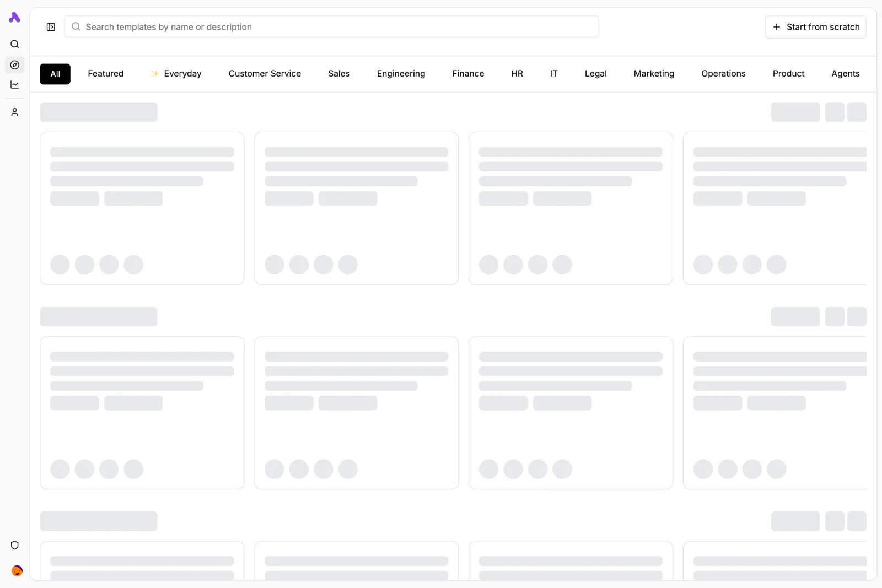
Task: Open the Engineering tab
Action: click(401, 74)
